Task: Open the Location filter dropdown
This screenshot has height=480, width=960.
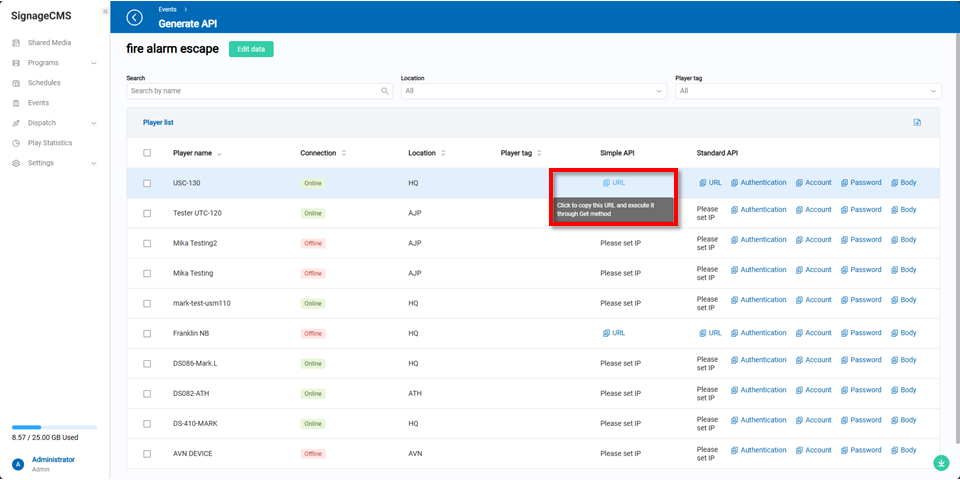Action: click(533, 91)
